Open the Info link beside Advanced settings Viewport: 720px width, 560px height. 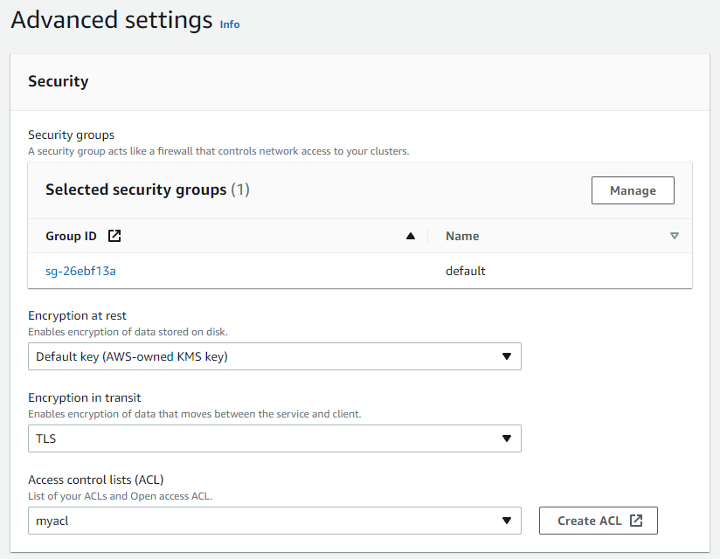pos(230,24)
